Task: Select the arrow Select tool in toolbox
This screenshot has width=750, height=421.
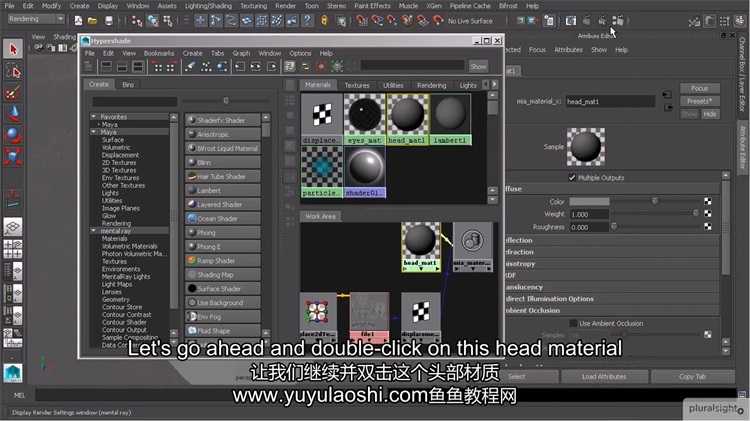Action: 13,49
